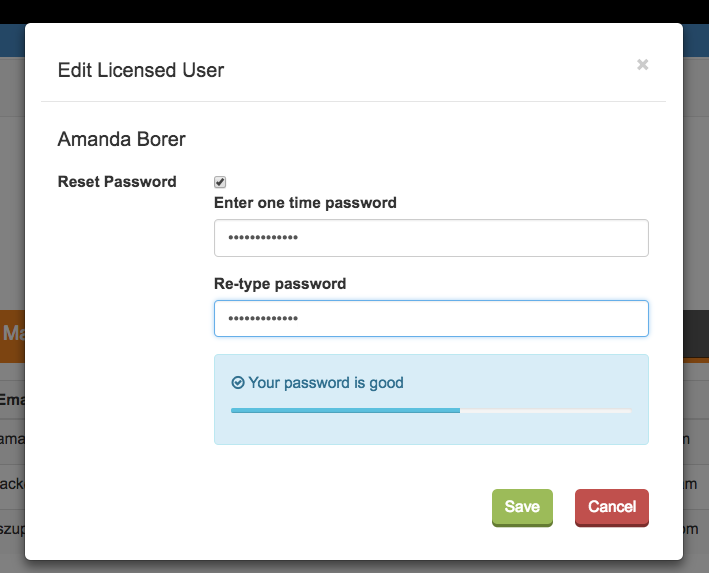The image size is (709, 573).
Task: Click the check-circle password status icon
Action: (x=238, y=383)
